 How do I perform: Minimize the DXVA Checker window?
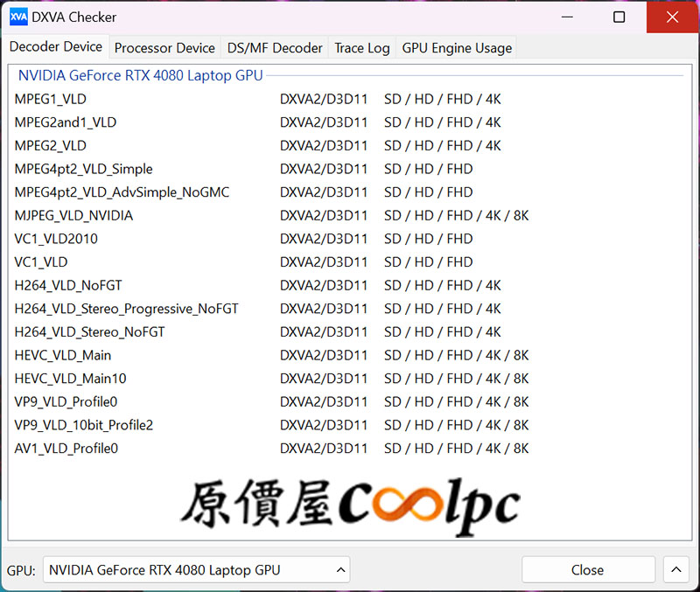pyautogui.click(x=567, y=17)
